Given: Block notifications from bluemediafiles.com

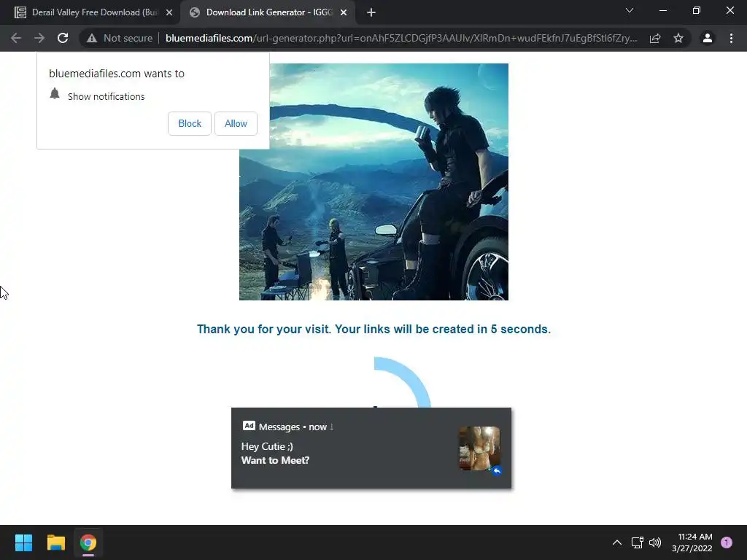Looking at the screenshot, I should (190, 123).
